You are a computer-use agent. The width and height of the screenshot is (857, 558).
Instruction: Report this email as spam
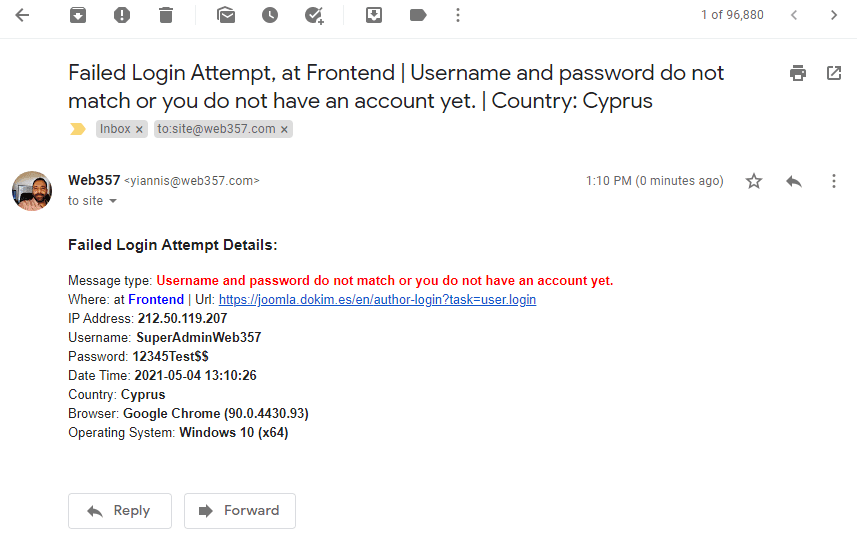click(x=121, y=15)
